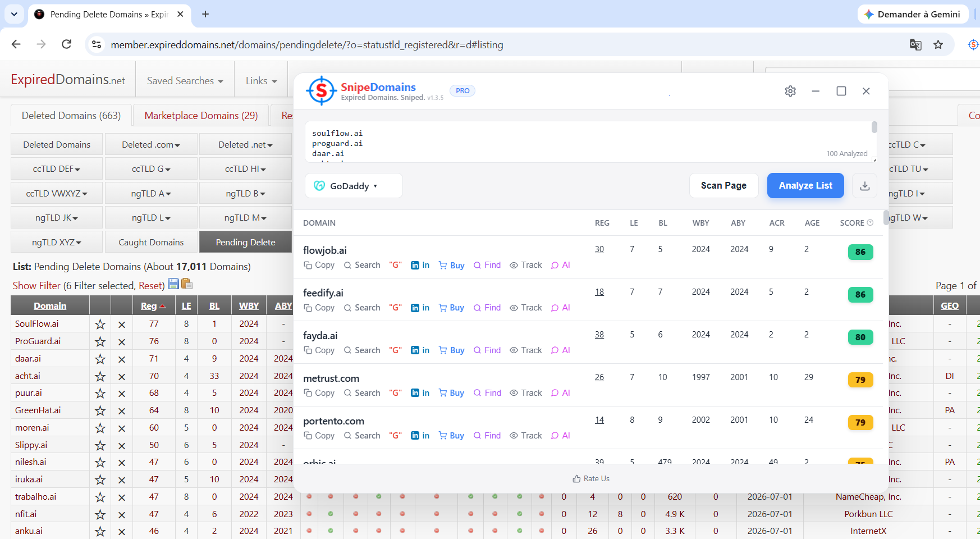980x539 pixels.
Task: Copy metrust.com domain name
Action: pyautogui.click(x=319, y=393)
